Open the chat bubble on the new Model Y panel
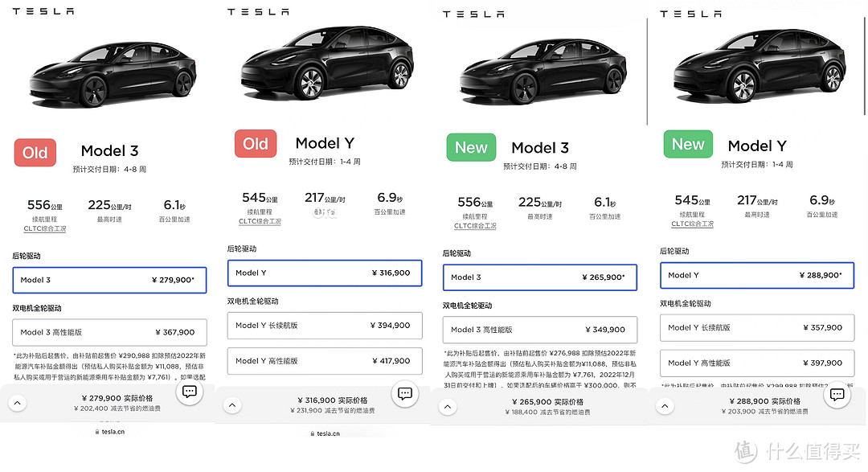 [837, 395]
